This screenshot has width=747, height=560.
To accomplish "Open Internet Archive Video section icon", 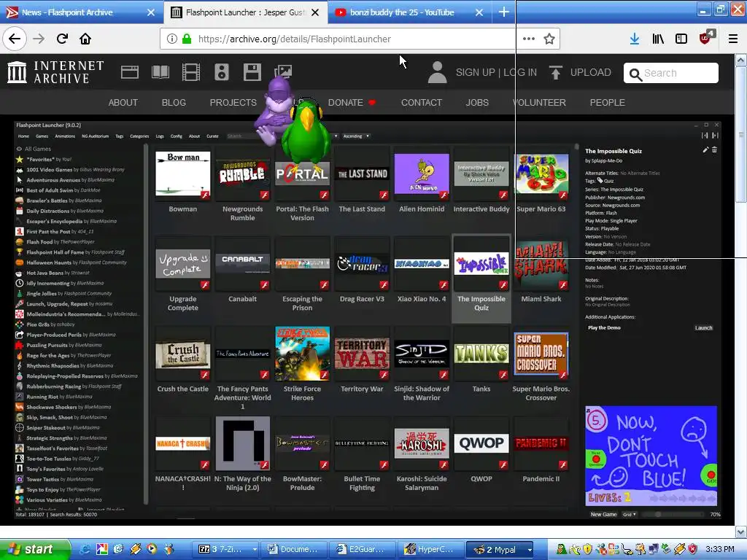I will (x=191, y=72).
